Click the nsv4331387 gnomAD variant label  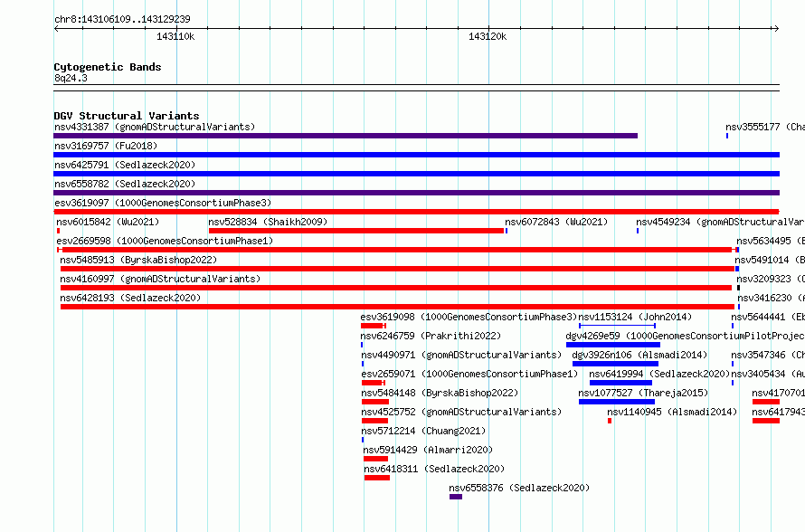(x=155, y=127)
